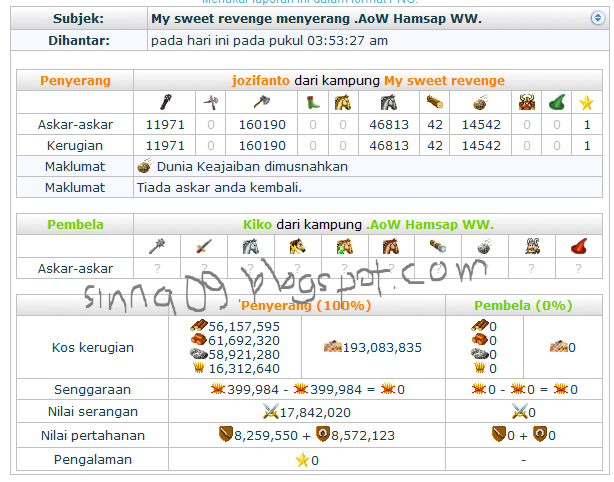The image size is (614, 482).
Task: Click the horned-helmet chief icon in attacker table
Action: 527,103
